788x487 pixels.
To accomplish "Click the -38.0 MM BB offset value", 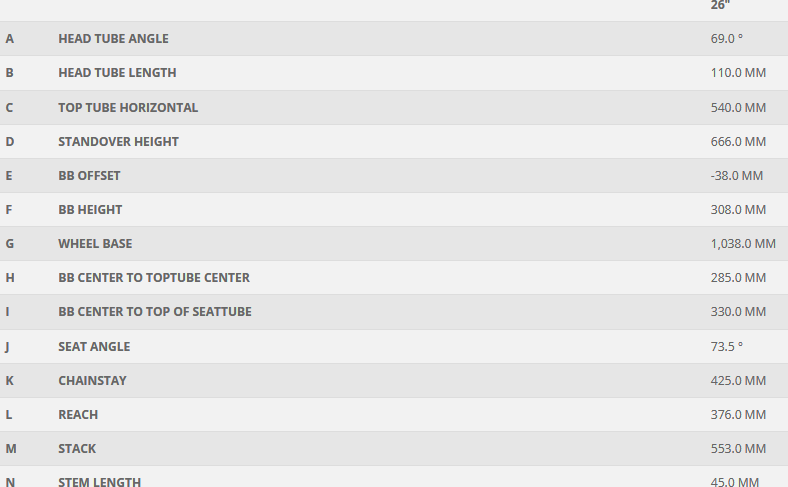I will [x=737, y=176].
